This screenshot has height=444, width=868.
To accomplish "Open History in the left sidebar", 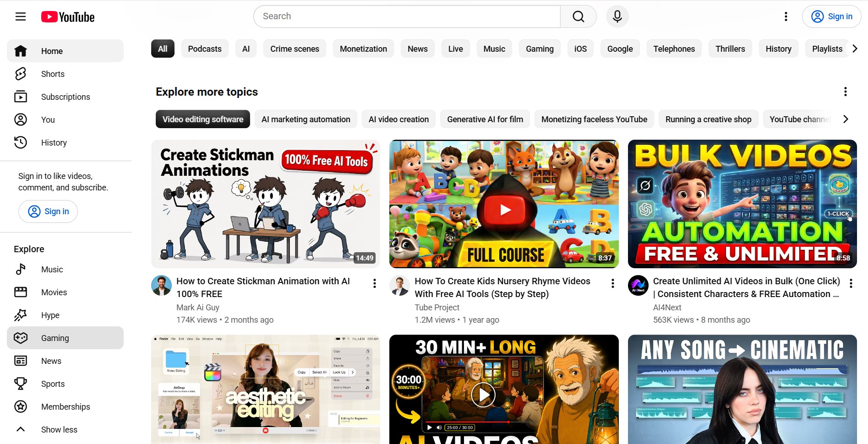I will (x=65, y=142).
